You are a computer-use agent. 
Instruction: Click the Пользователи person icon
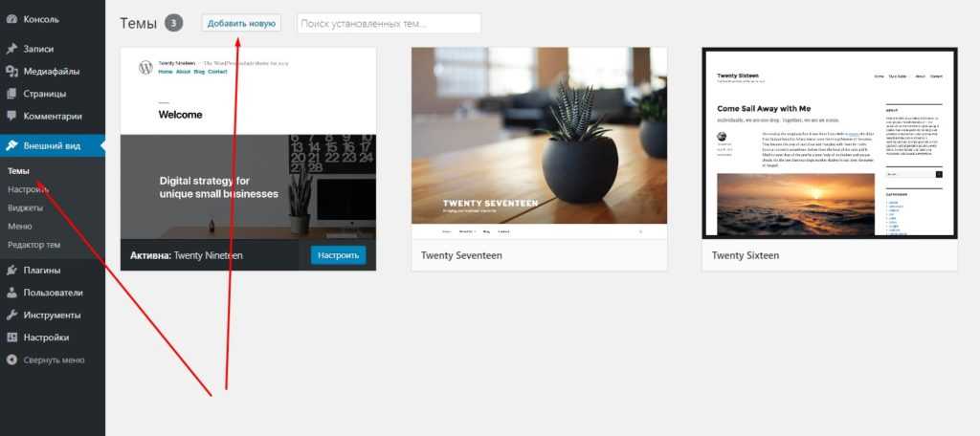[x=11, y=293]
